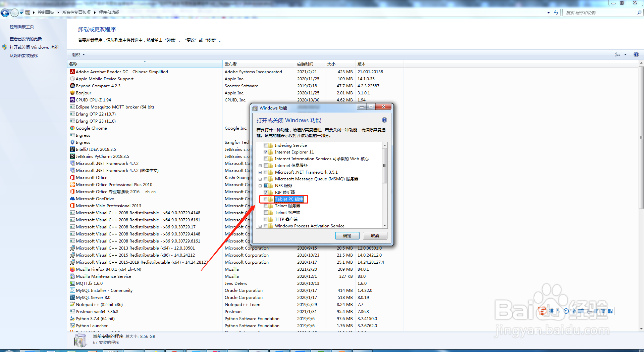The width and height of the screenshot is (644, 352).
Task: Sort the list by 名称 column
Action: pos(145,64)
